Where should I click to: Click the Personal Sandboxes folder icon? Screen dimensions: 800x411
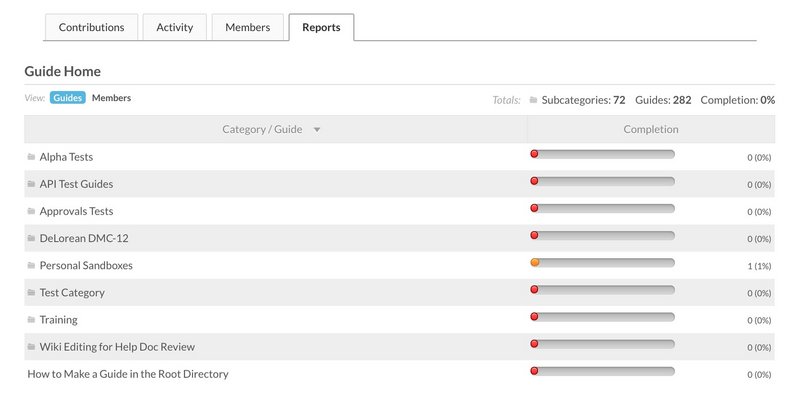coord(31,266)
